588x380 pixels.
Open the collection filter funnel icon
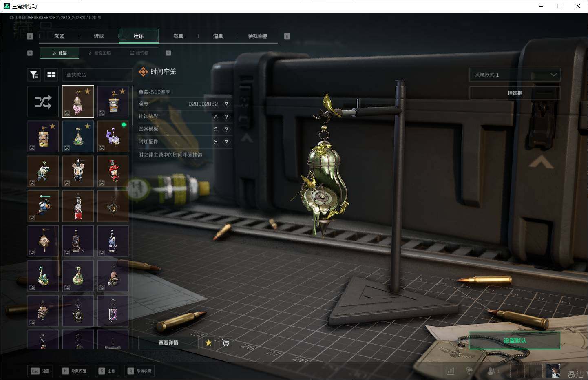tap(34, 75)
